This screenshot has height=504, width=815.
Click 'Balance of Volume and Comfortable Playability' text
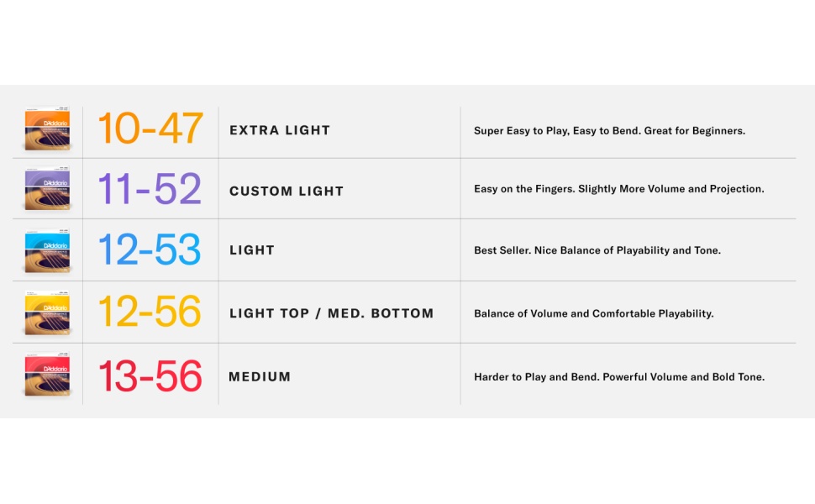(x=593, y=313)
